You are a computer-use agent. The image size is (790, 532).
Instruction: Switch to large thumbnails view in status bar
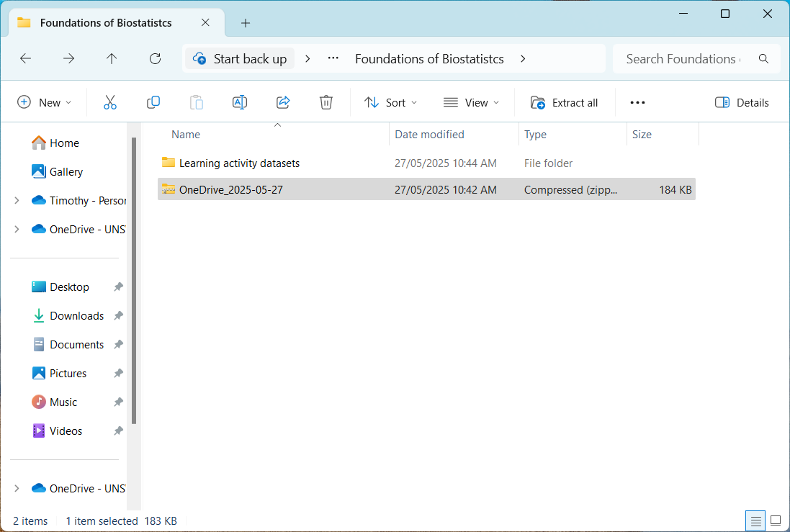click(775, 520)
